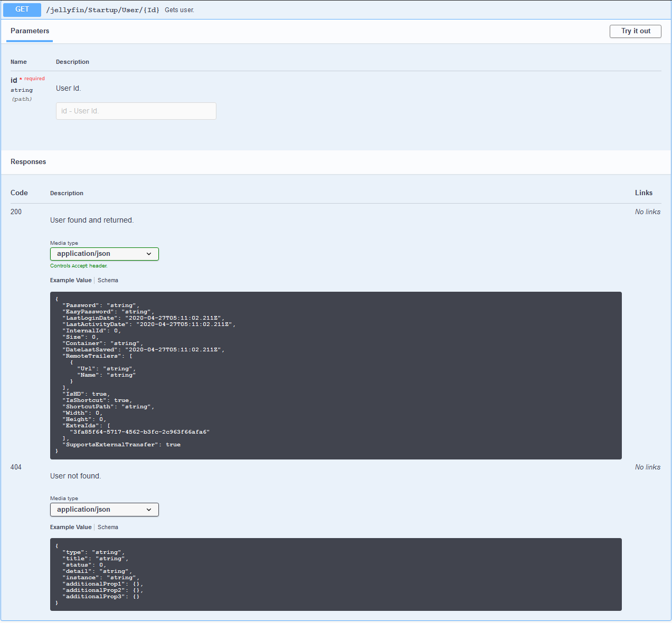Collapse the GET endpoint header badge
This screenshot has width=672, height=623.
coord(22,9)
